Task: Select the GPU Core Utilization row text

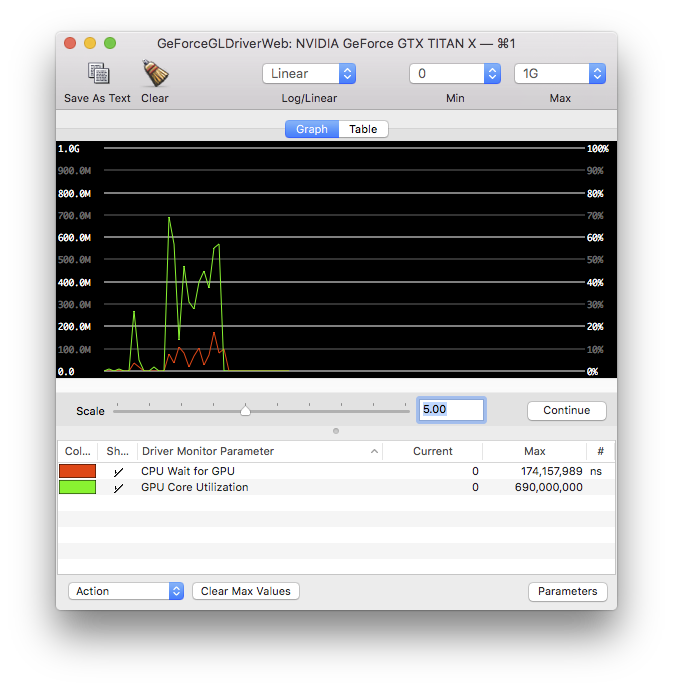Action: (195, 487)
